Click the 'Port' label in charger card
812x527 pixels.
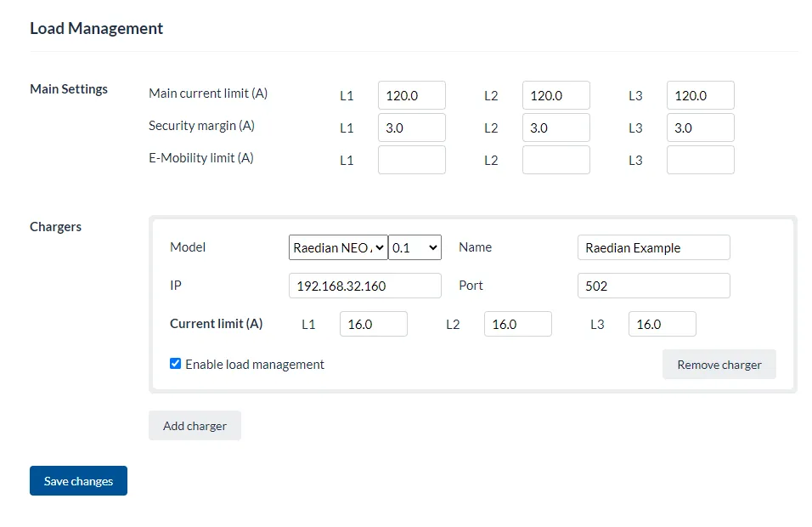click(x=471, y=286)
